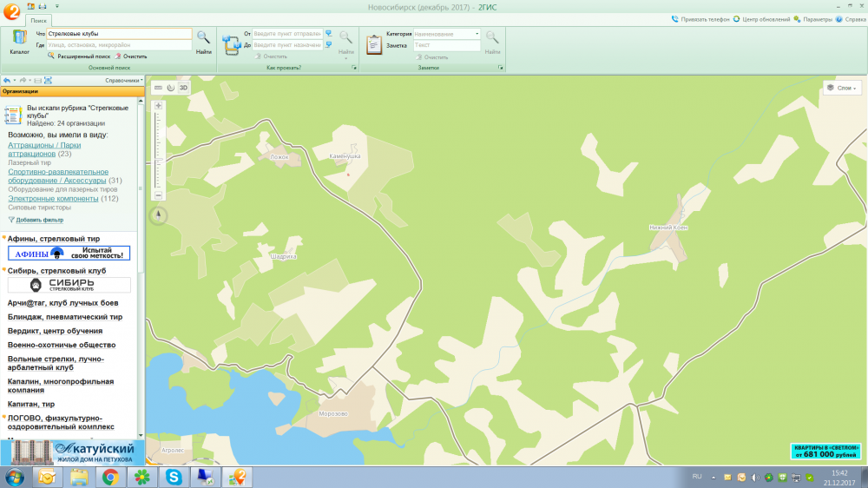Click the Расширенный поиск link
The image size is (868, 488).
tap(83, 56)
